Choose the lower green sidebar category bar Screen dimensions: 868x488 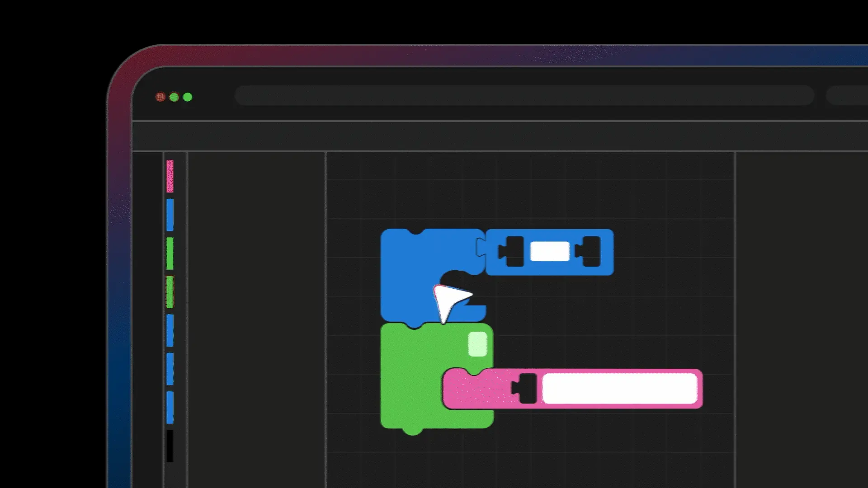(170, 292)
